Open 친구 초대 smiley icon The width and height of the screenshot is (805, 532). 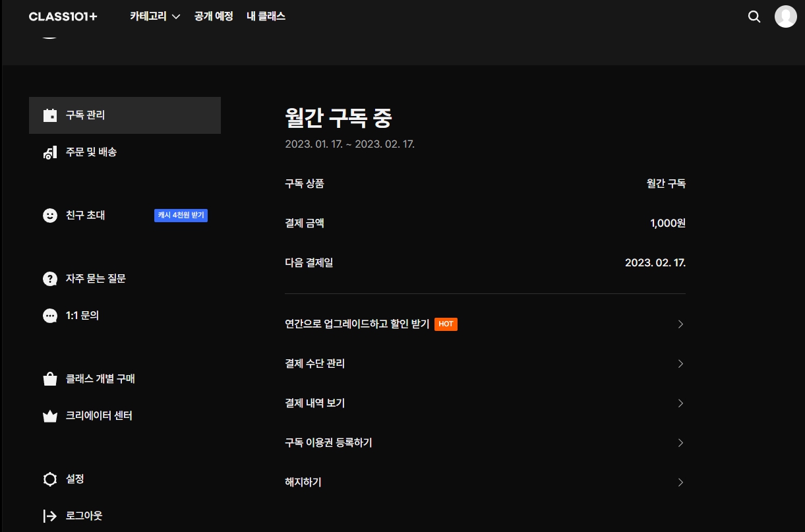click(x=50, y=216)
